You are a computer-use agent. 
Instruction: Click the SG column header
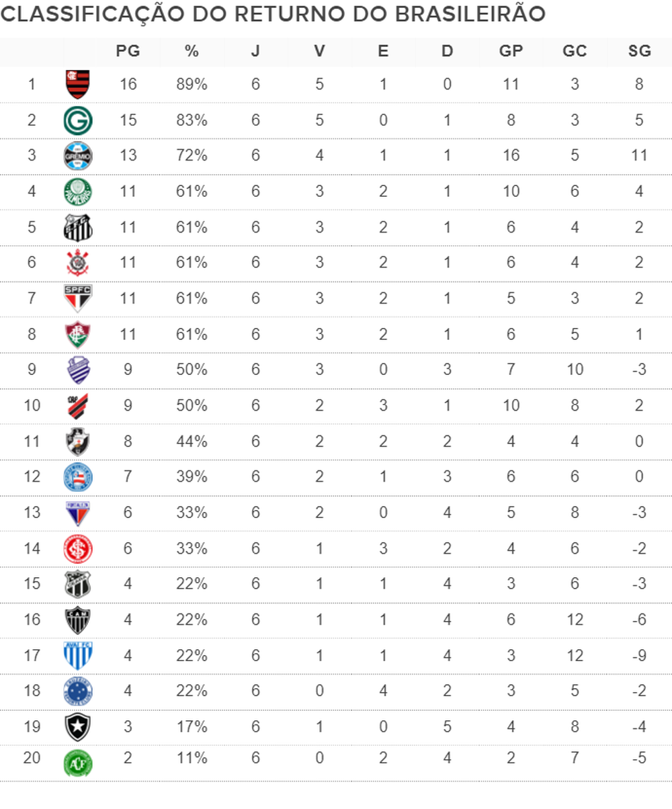pyautogui.click(x=639, y=51)
